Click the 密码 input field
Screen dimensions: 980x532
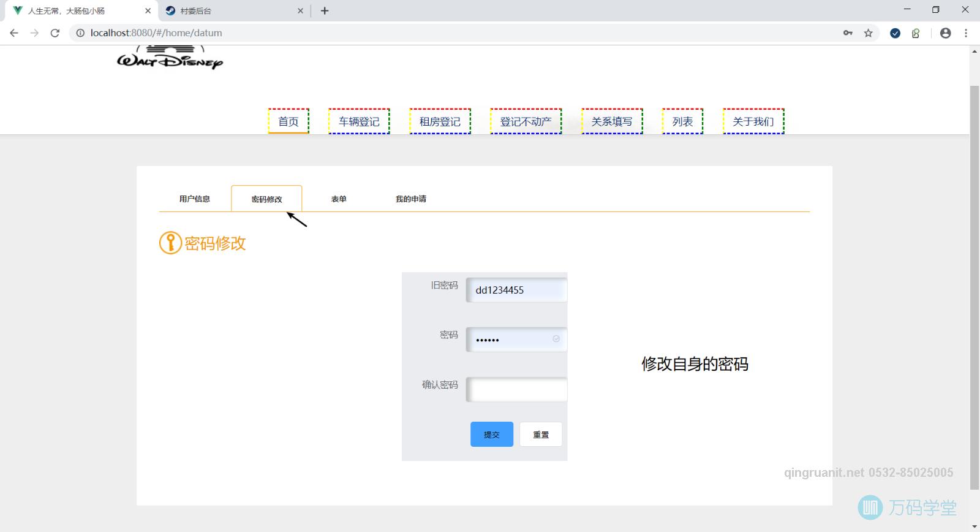point(516,340)
